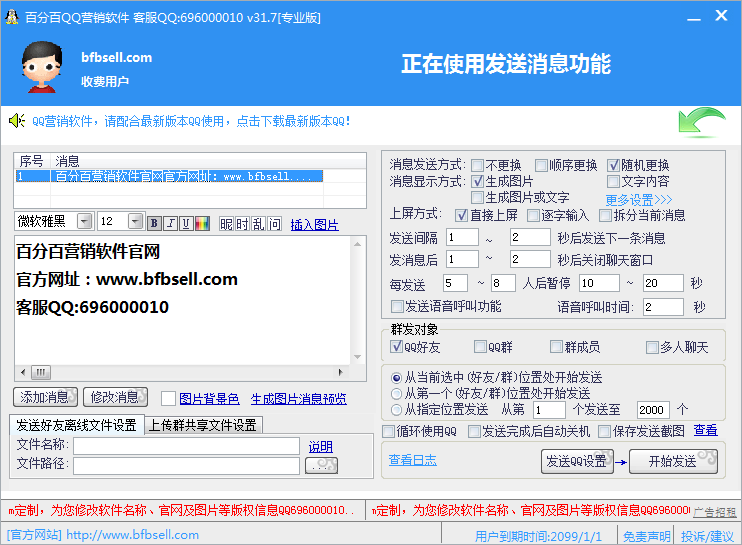
Task: Click the file path browse button
Action: coord(321,465)
